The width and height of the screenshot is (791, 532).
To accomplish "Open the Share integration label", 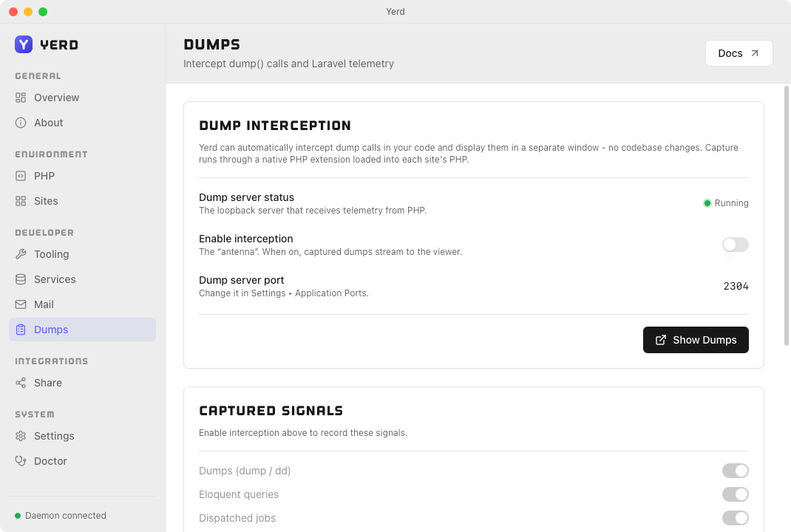I will (48, 383).
